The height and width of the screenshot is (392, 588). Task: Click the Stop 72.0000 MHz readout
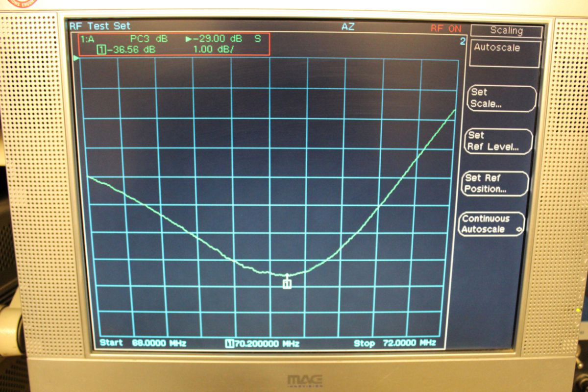click(x=394, y=343)
